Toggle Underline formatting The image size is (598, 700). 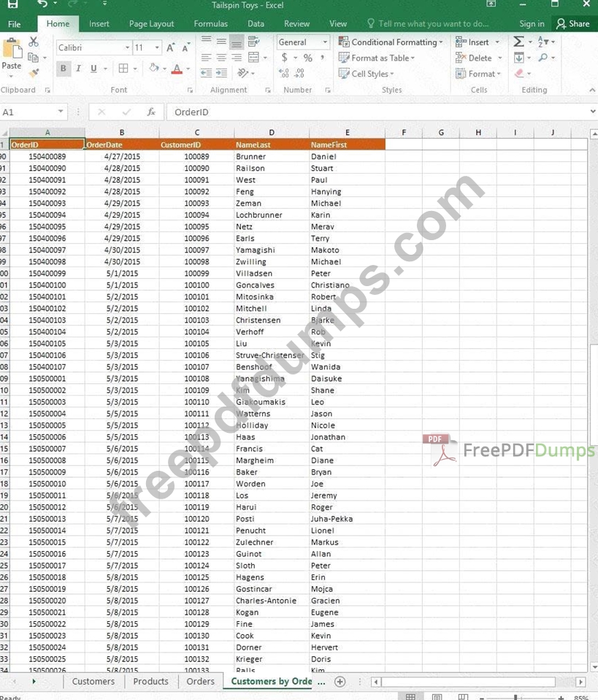point(93,69)
